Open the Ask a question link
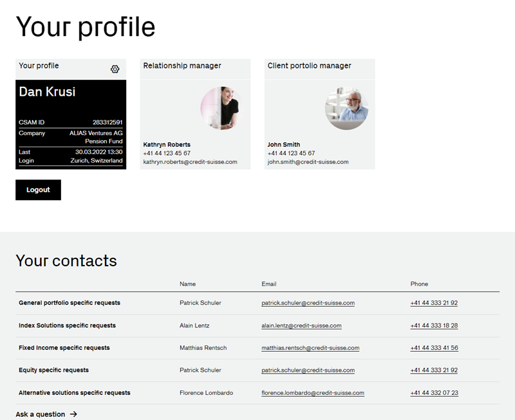The height and width of the screenshot is (420, 515). coord(41,414)
